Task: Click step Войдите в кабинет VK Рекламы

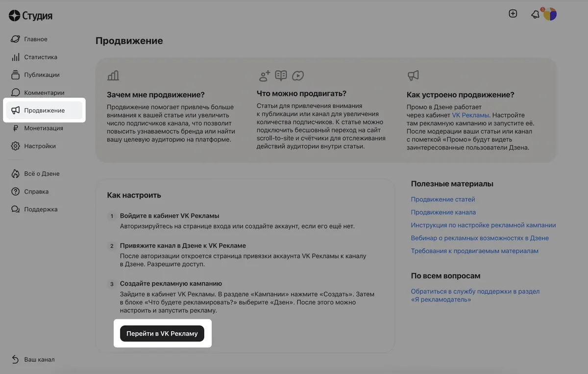Action: pyautogui.click(x=170, y=216)
